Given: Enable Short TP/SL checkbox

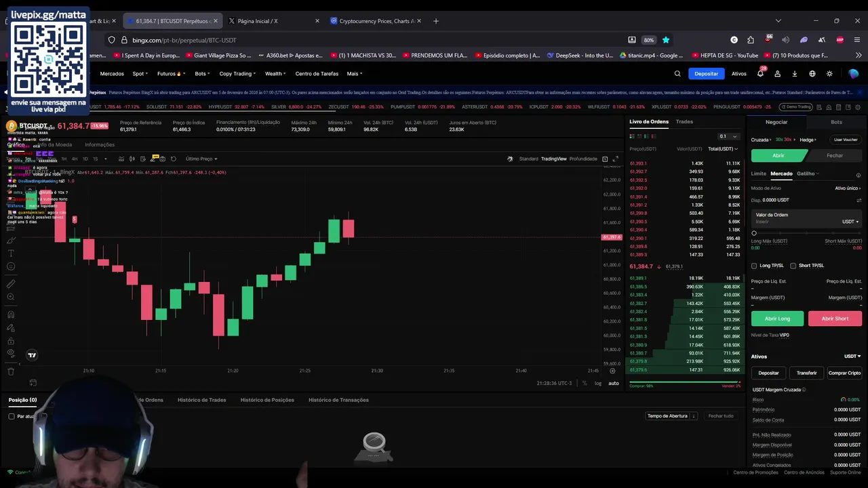Looking at the screenshot, I should [x=793, y=266].
